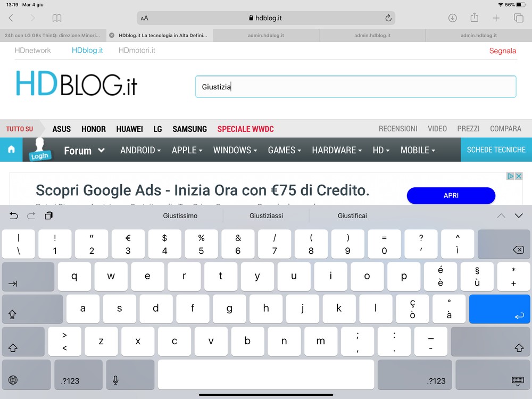Open the COMPARA section

tap(505, 129)
